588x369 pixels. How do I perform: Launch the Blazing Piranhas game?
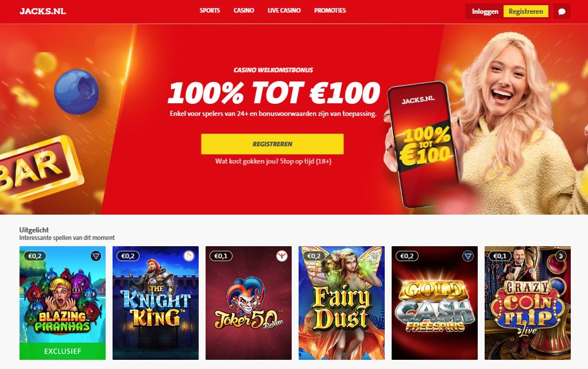(63, 302)
